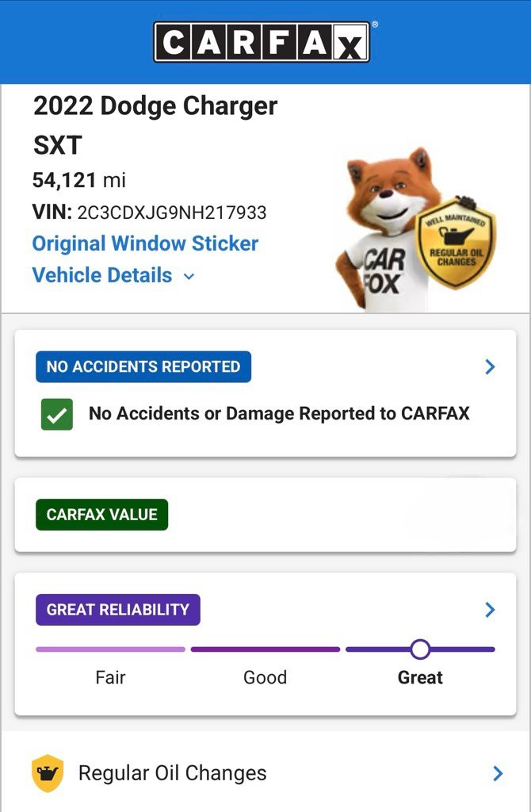The height and width of the screenshot is (812, 531).
Task: Click the VIN number text
Action: click(171, 213)
